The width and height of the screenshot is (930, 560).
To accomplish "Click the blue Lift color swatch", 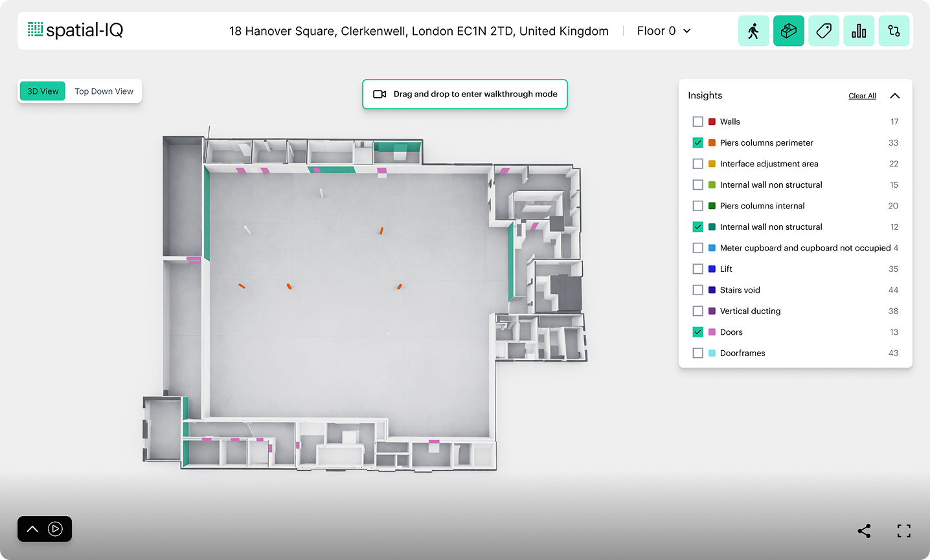I will point(712,269).
